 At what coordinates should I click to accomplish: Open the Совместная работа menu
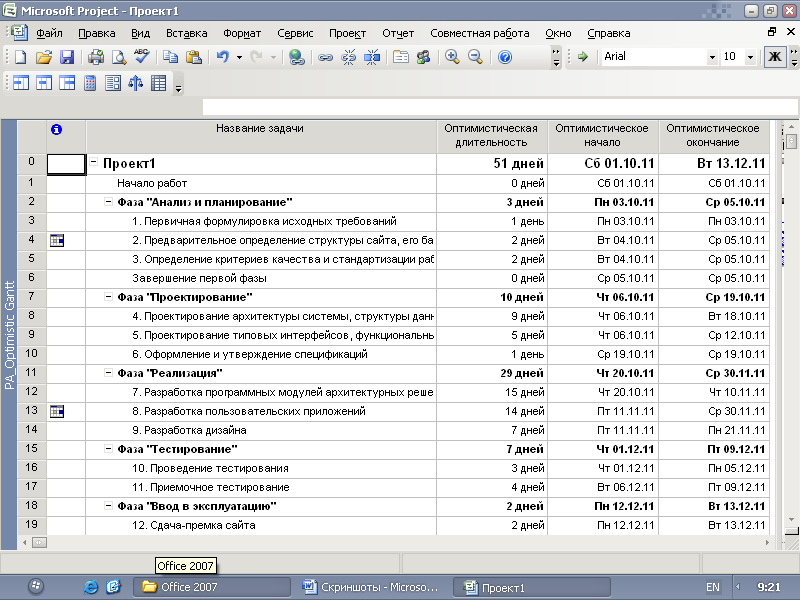(x=479, y=33)
